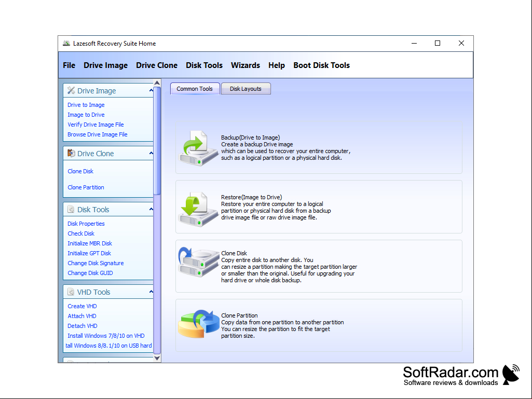Close the Lazesoft Recovery Suite window

461,43
